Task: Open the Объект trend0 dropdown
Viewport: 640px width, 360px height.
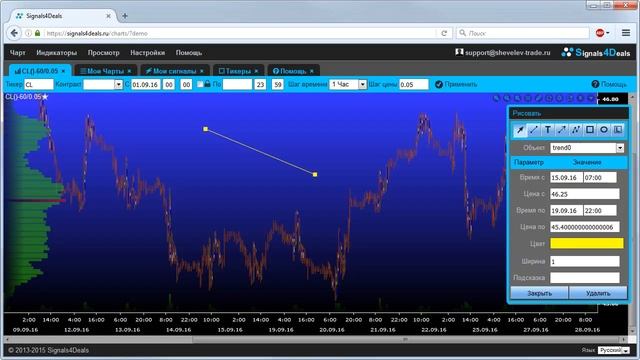Action: click(620, 148)
